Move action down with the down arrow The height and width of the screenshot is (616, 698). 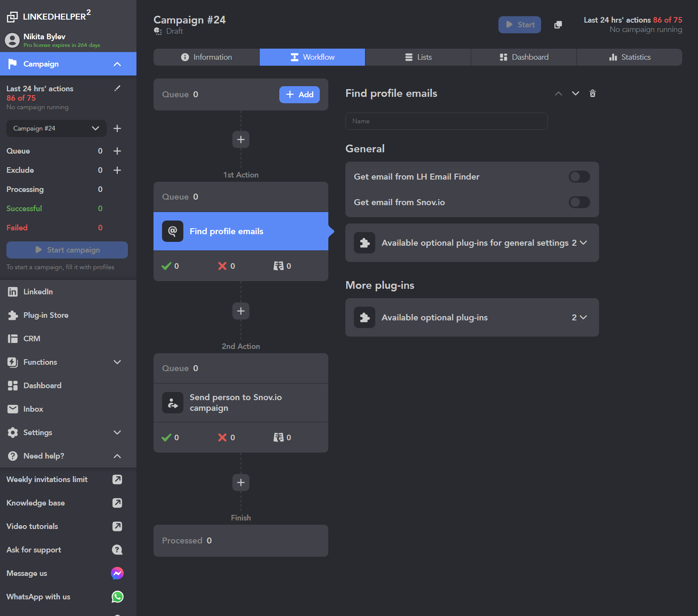tap(576, 93)
